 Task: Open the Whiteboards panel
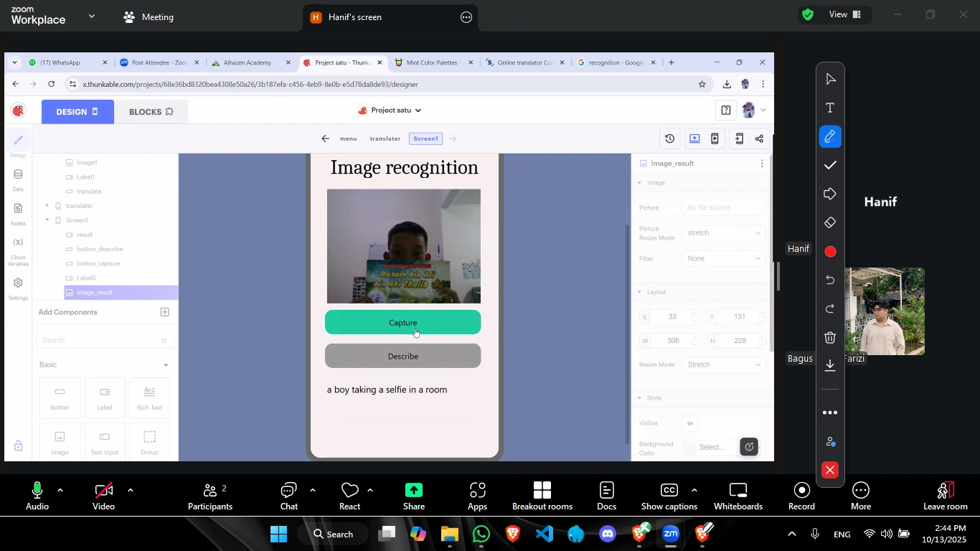738,496
